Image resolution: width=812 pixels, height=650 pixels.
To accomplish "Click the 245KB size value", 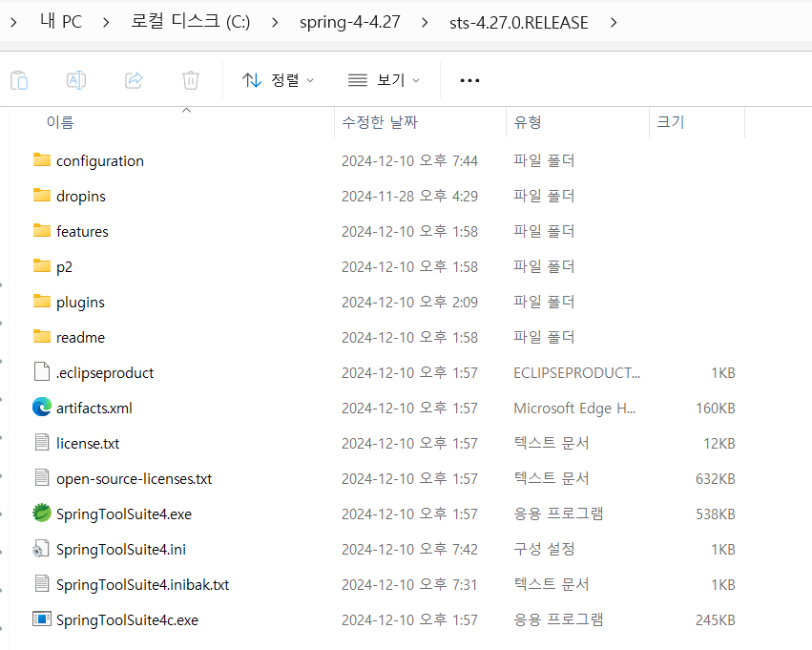I will pyautogui.click(x=716, y=620).
